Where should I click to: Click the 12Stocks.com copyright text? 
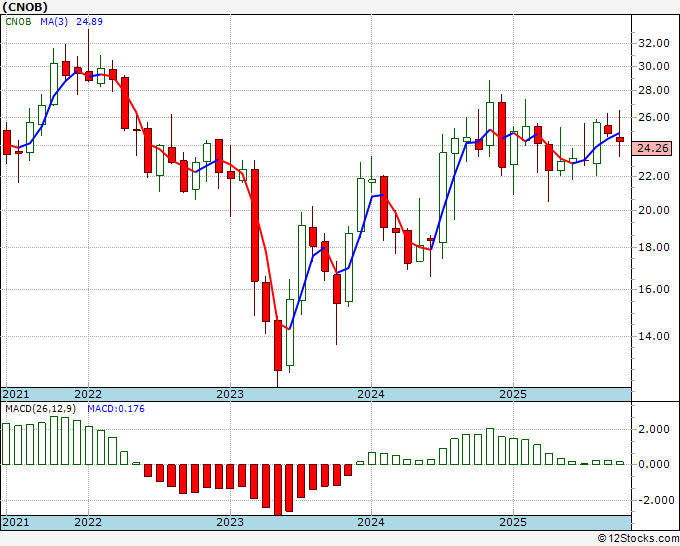click(638, 539)
